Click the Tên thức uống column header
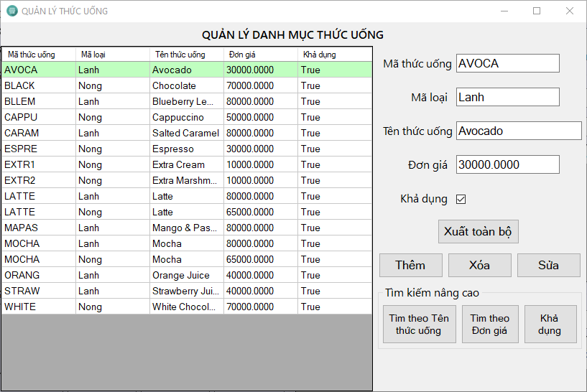This screenshot has width=587, height=392. pyautogui.click(x=180, y=55)
